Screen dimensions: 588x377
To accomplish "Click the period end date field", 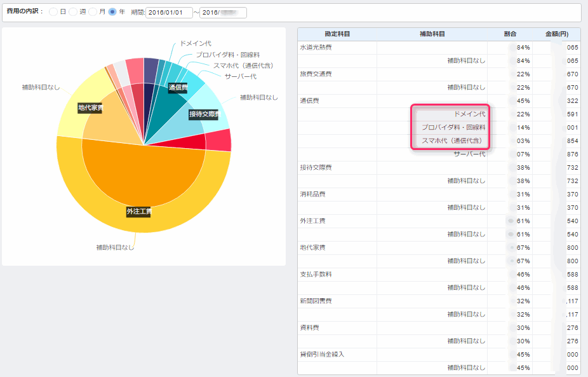I will (222, 13).
